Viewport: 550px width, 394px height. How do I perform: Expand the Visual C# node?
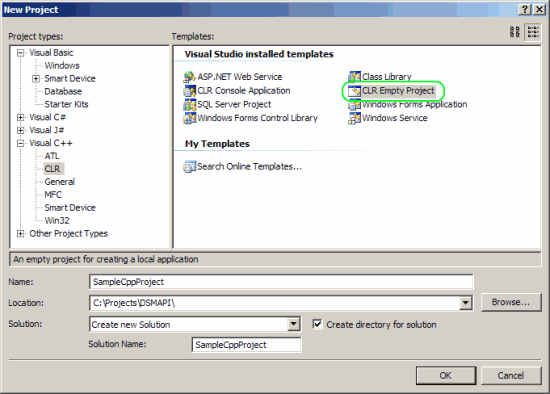point(21,117)
